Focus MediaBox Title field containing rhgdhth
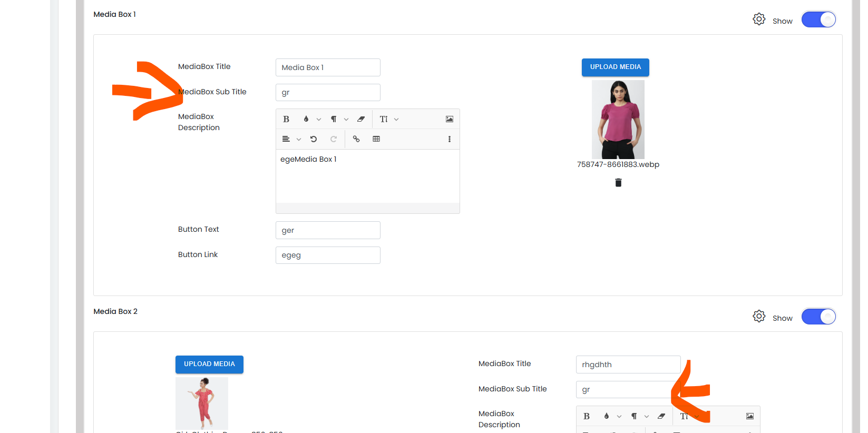This screenshot has width=868, height=433. (628, 365)
